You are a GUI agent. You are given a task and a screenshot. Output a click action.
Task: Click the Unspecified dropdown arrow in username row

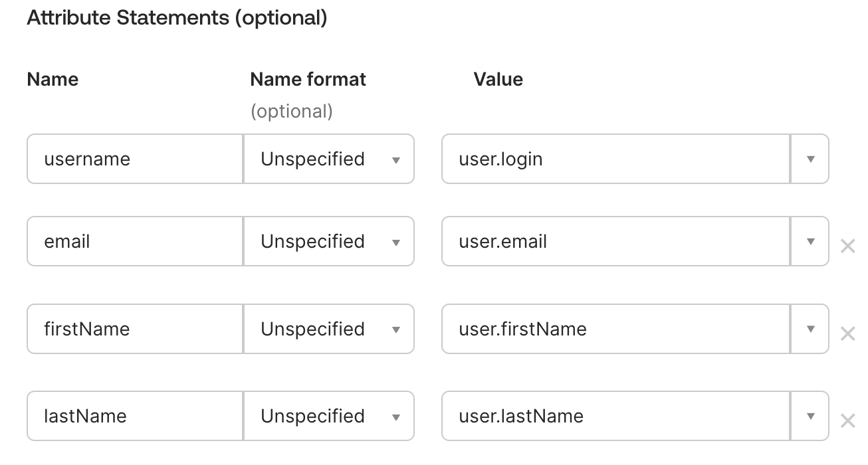[x=397, y=159]
